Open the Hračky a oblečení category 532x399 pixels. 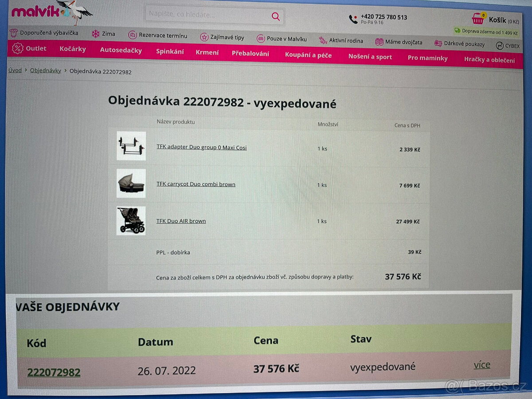click(x=489, y=60)
